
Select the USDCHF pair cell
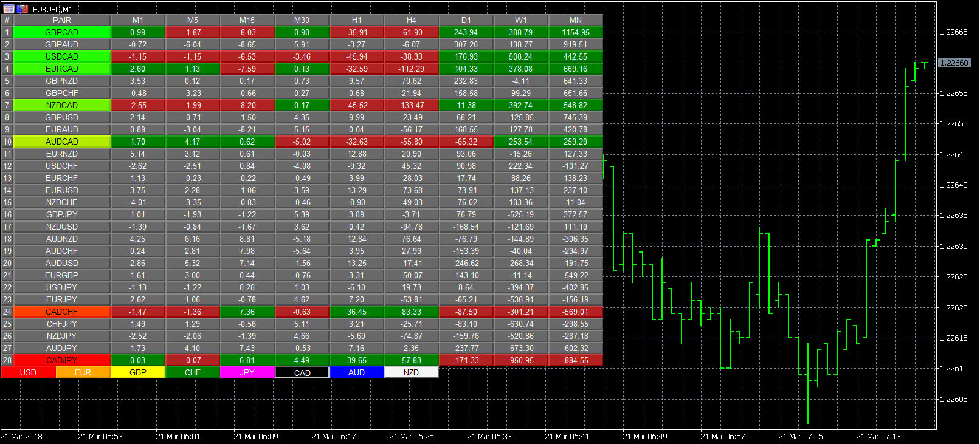pos(62,166)
